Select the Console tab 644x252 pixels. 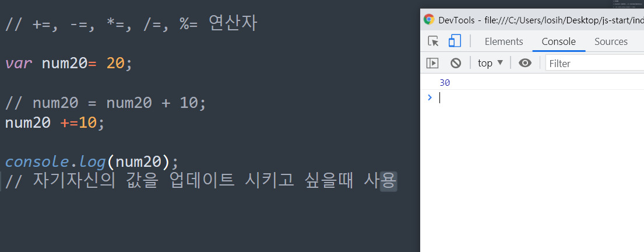click(x=558, y=41)
